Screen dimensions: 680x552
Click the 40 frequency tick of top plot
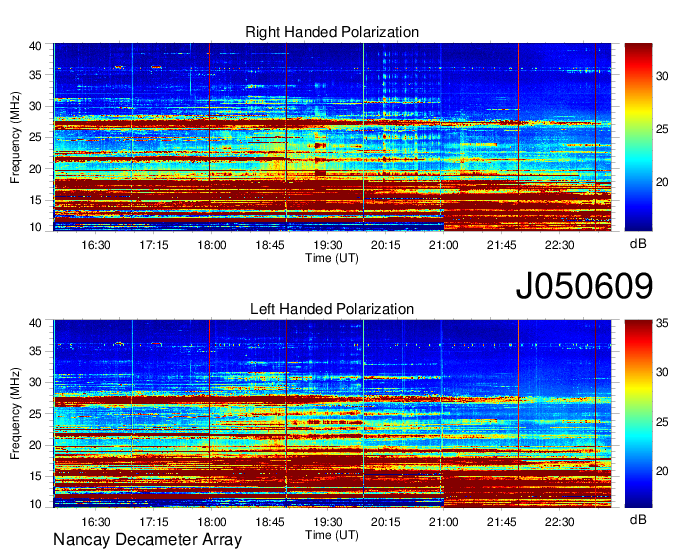click(35, 46)
